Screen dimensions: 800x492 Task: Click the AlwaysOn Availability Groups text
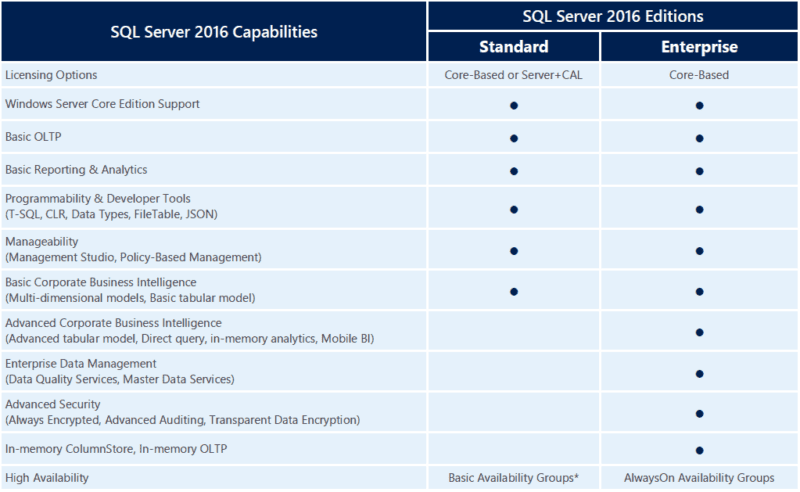pyautogui.click(x=699, y=478)
